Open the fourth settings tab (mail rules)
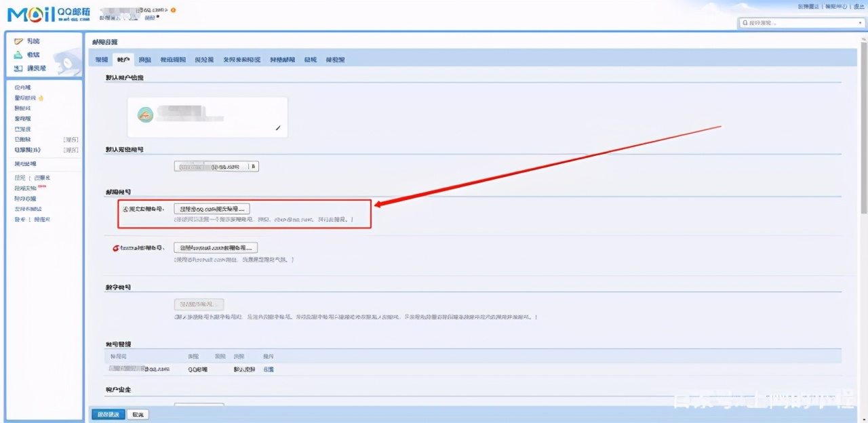The image size is (868, 423). click(x=173, y=60)
